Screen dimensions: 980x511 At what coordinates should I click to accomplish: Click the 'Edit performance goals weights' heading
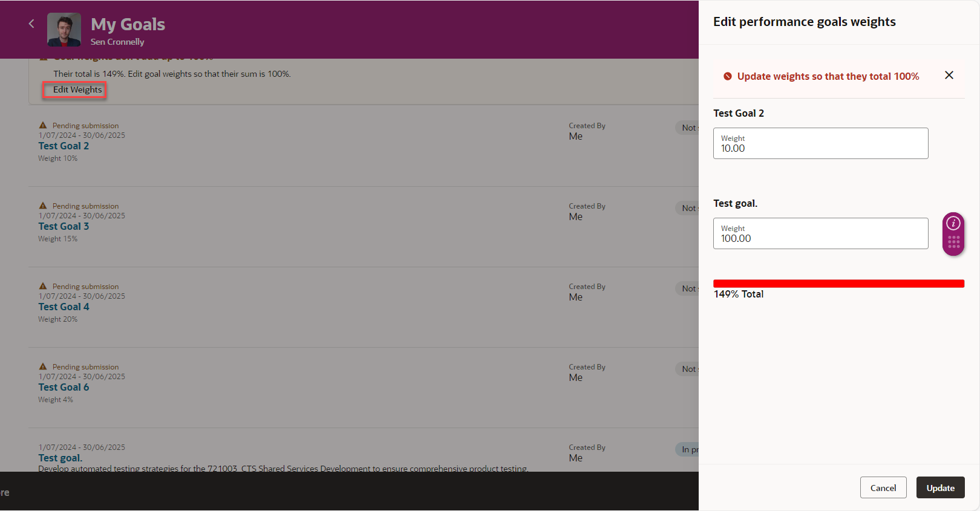(x=804, y=22)
